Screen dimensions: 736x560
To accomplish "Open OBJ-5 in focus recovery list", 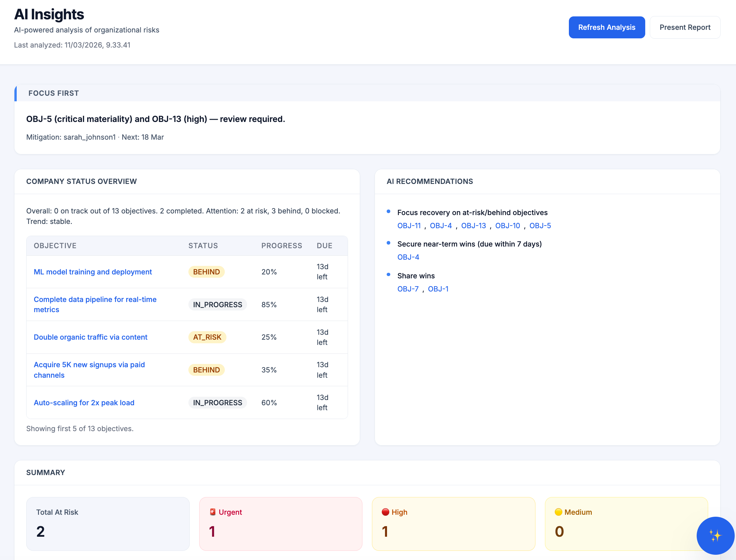I will [540, 225].
